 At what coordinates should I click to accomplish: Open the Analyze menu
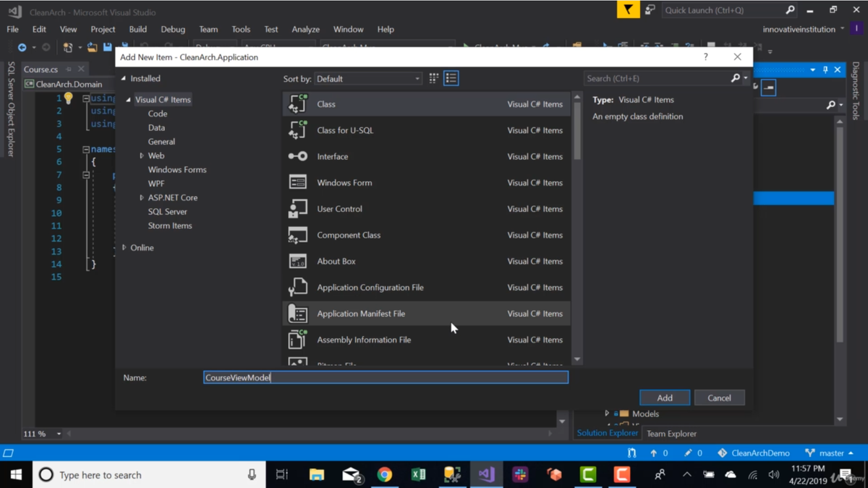305,29
